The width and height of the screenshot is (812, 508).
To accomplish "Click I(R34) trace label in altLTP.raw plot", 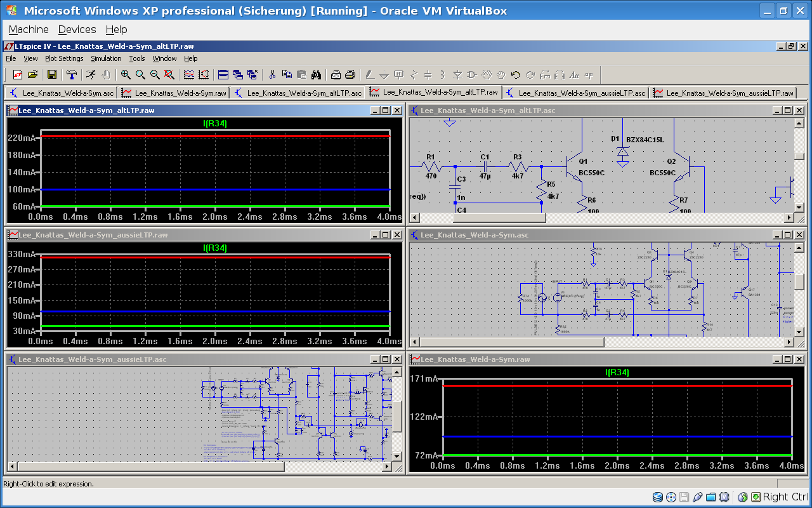I will pyautogui.click(x=215, y=124).
